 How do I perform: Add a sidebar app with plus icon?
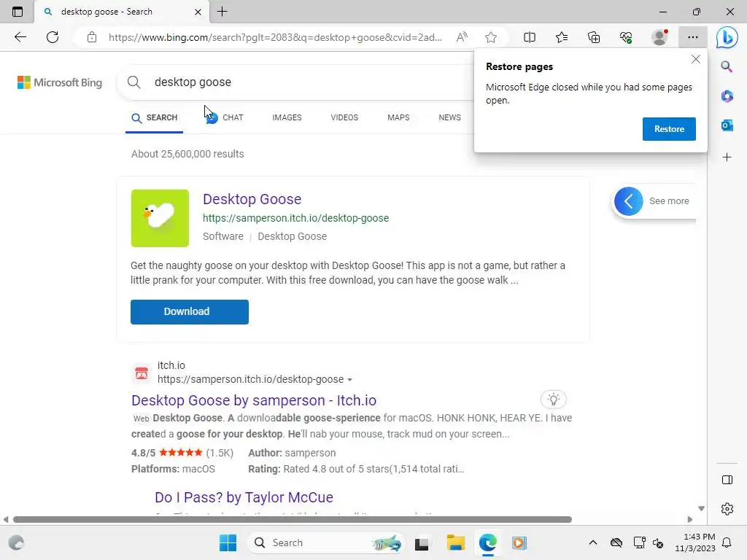click(x=727, y=157)
